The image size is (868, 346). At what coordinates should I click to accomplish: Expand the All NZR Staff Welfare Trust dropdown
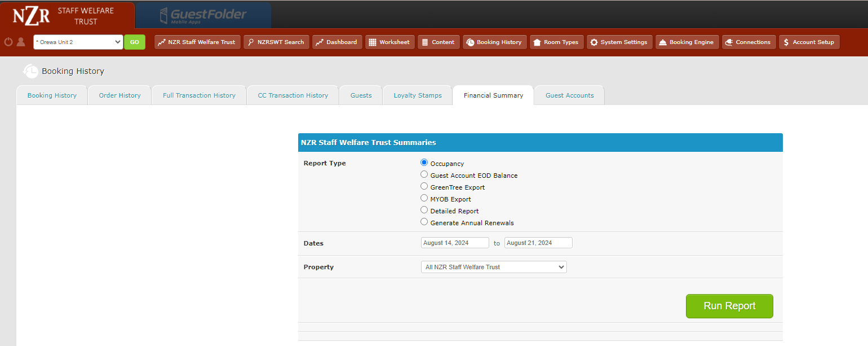tap(494, 267)
